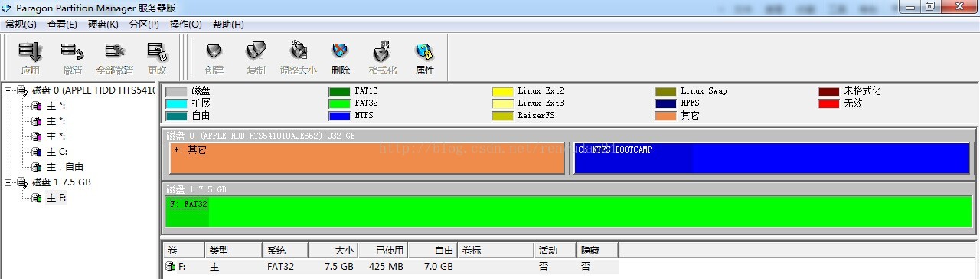Click the F: drive icon in the table row

click(170, 267)
